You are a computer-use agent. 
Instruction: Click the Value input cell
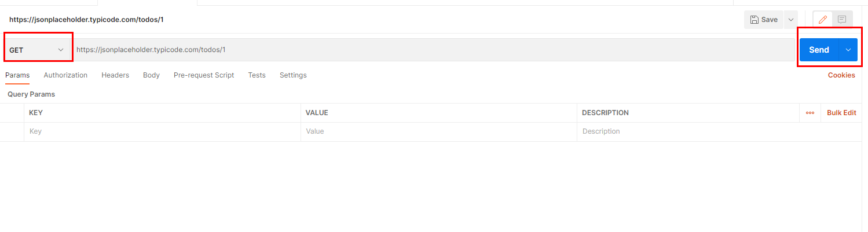[439, 131]
